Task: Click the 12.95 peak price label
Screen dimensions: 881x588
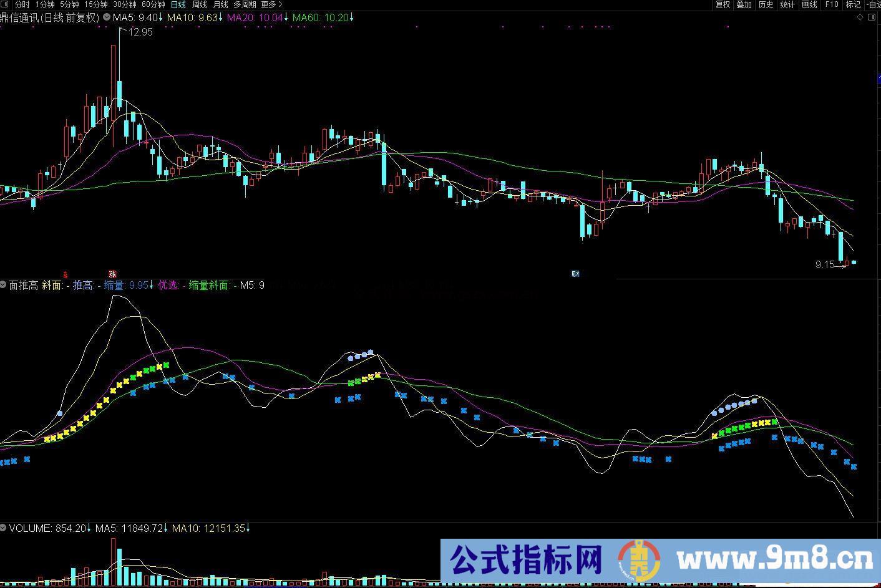Action: (x=139, y=32)
